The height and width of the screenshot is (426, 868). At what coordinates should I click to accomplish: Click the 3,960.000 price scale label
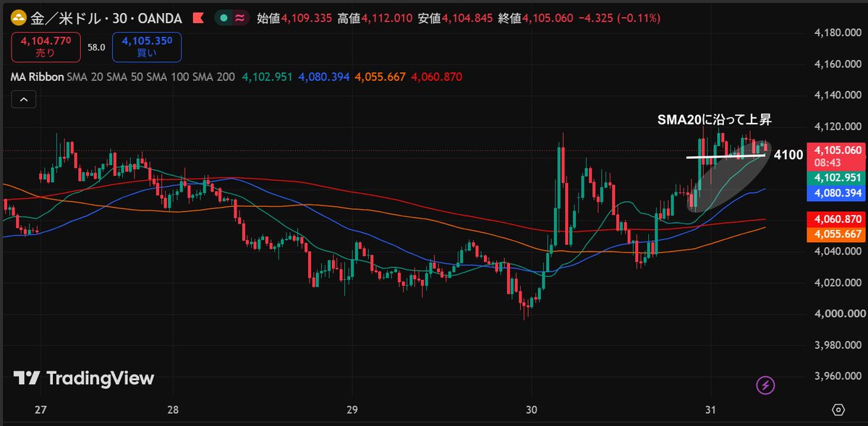pyautogui.click(x=838, y=376)
